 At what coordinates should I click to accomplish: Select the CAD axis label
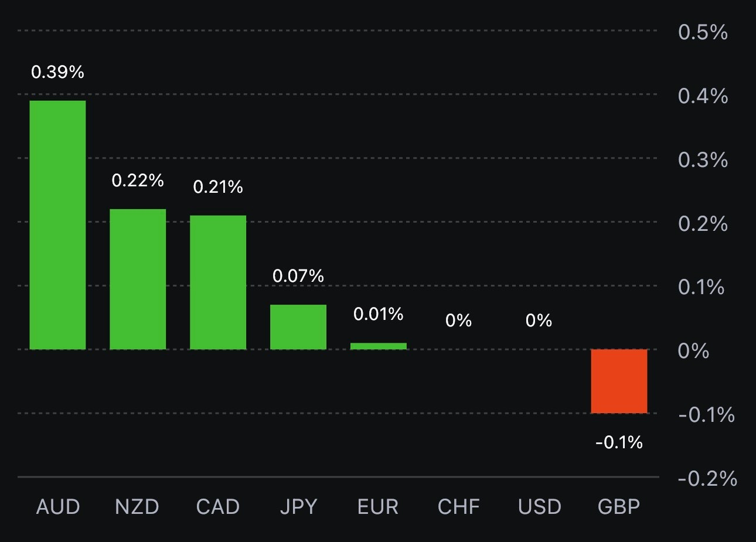[x=218, y=507]
